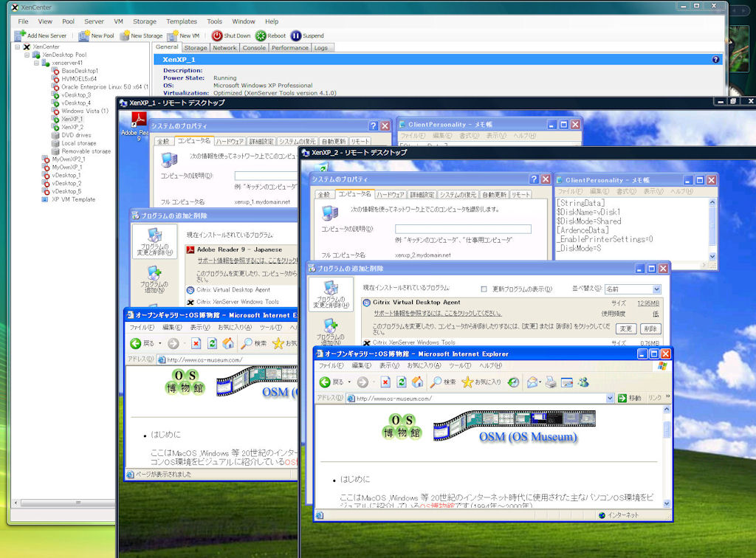The width and height of the screenshot is (756, 558).
Task: Select the Adobe Reader 9 desktop shortcut
Action: pos(138,126)
